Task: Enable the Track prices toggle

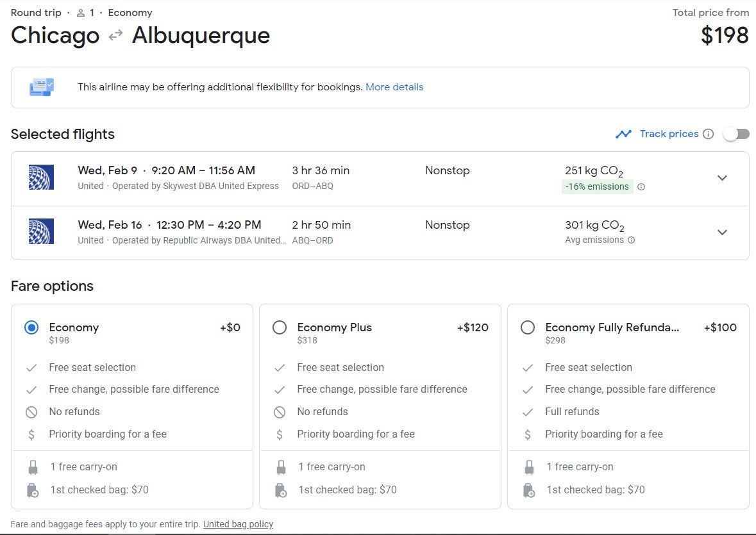Action: (x=735, y=134)
